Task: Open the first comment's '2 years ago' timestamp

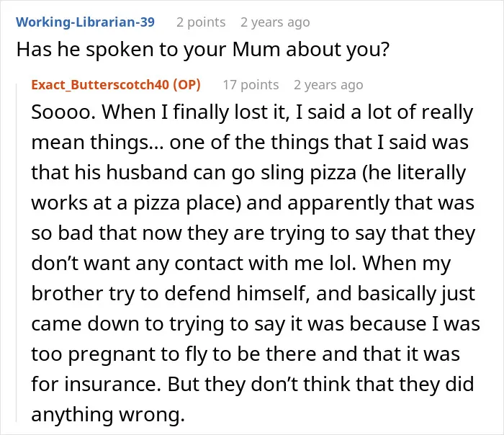Action: click(275, 22)
